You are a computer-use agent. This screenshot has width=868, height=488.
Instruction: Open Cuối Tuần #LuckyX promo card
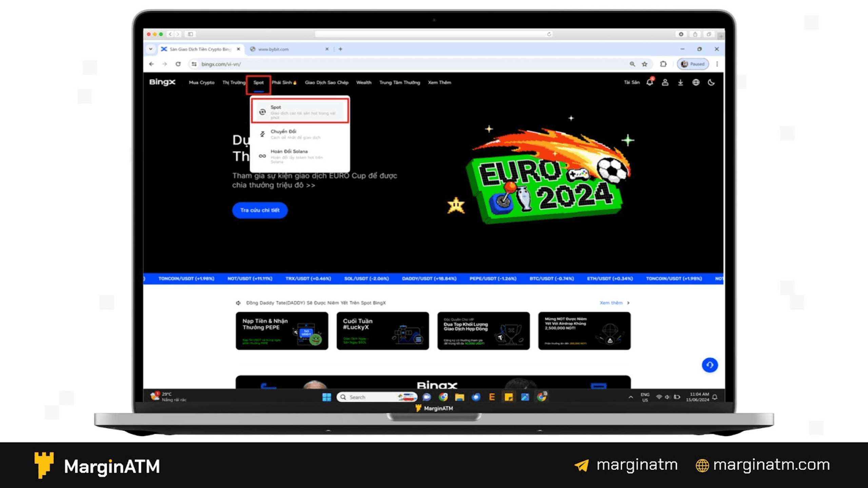tap(382, 331)
